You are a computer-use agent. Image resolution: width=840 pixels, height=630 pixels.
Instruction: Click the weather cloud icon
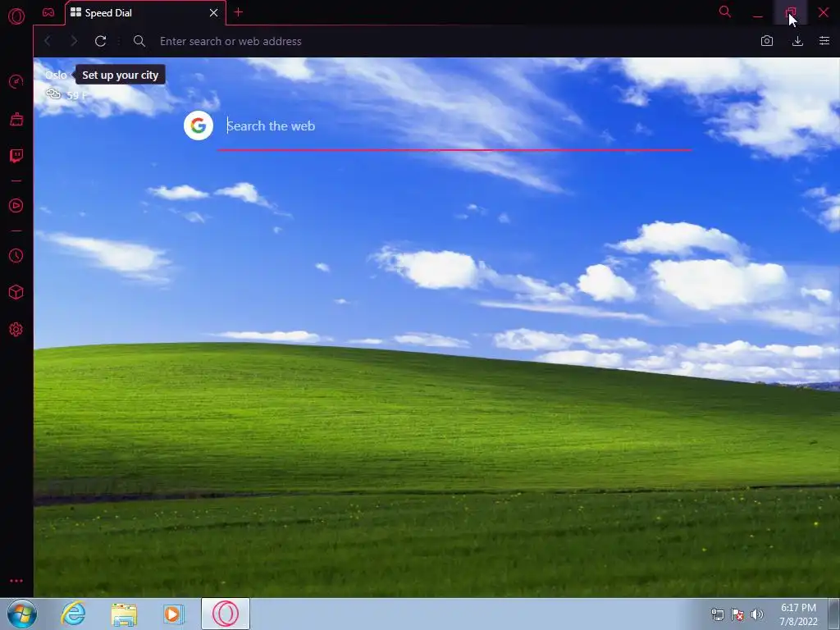(x=53, y=94)
